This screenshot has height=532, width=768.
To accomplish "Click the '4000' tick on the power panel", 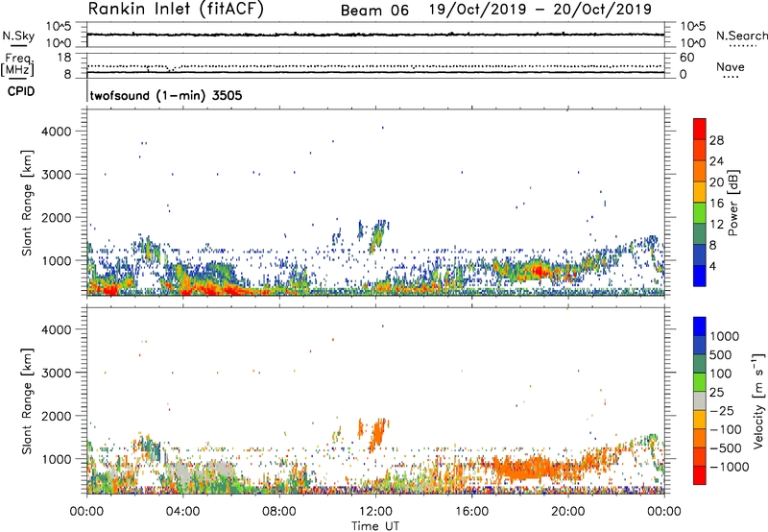I will (x=57, y=132).
